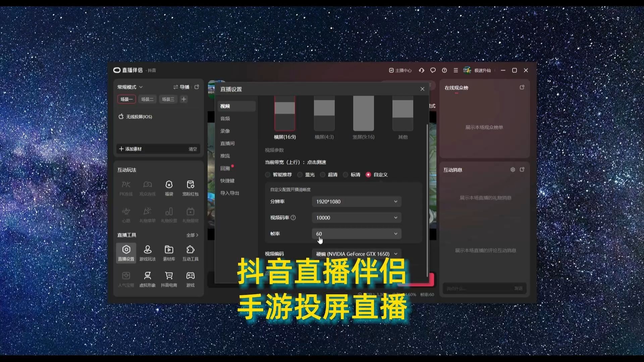This screenshot has width=644, height=362.
Task: Open the 礼物展馆 gift gallery icon
Action: click(x=191, y=215)
